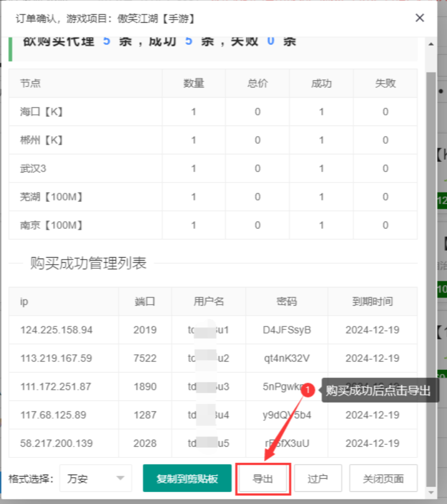Screen dimensions: 447x504
Task: Open the 格式选择 dropdown showing 万安
Action: point(96,478)
